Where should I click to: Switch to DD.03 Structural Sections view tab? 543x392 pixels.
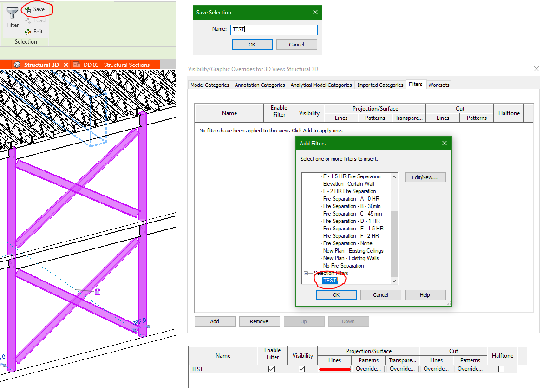pos(117,65)
